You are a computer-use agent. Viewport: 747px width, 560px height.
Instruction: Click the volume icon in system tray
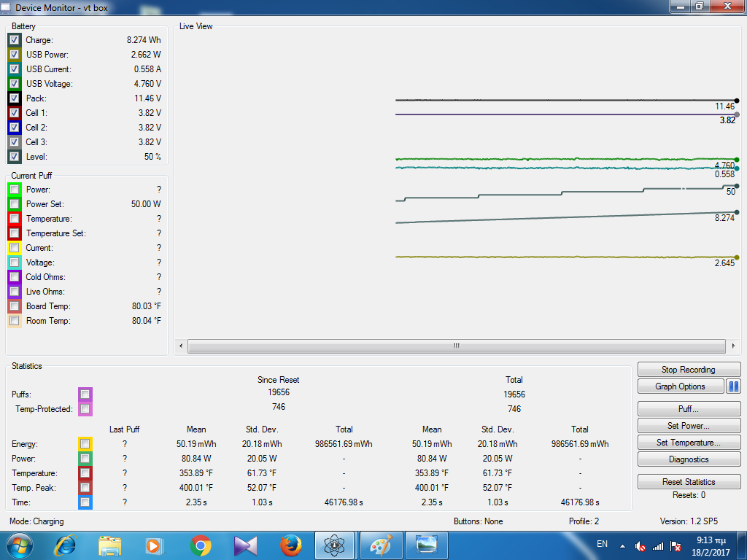click(x=640, y=545)
